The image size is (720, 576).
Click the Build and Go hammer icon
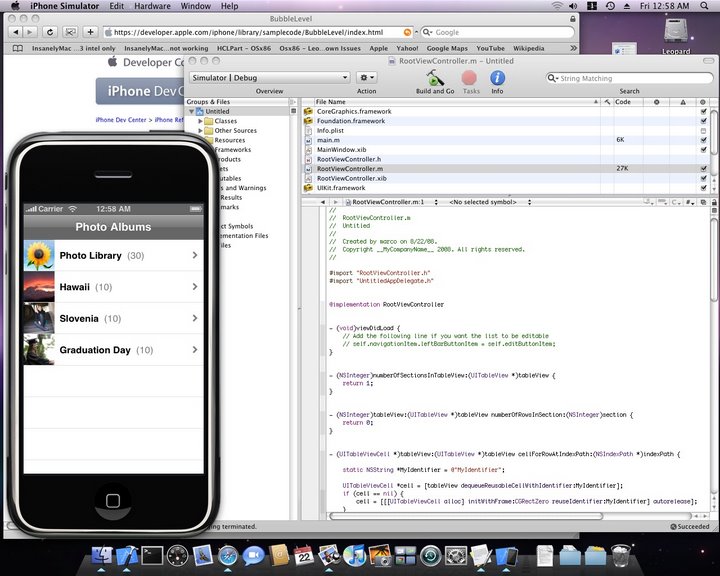pyautogui.click(x=434, y=78)
